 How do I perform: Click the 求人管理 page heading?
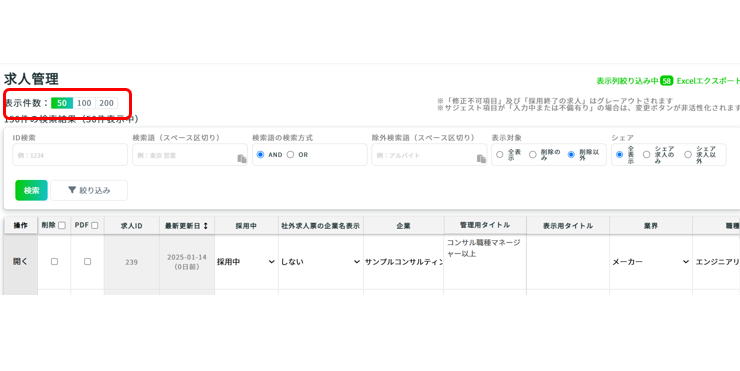pos(31,79)
